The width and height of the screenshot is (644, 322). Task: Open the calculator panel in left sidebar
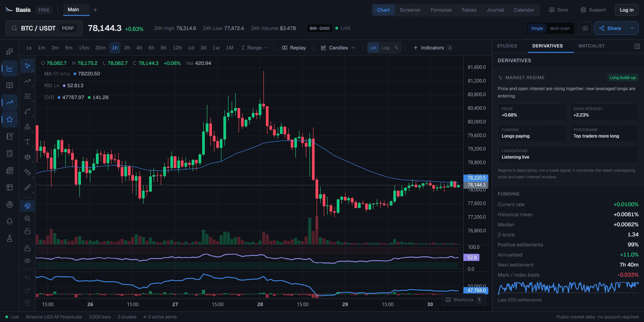[x=9, y=153]
